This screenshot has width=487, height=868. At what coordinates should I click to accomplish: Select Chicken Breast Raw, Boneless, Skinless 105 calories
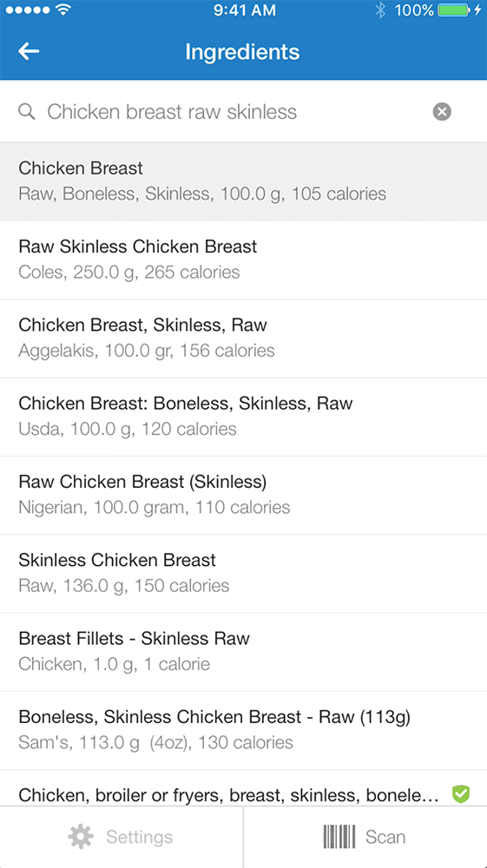243,181
